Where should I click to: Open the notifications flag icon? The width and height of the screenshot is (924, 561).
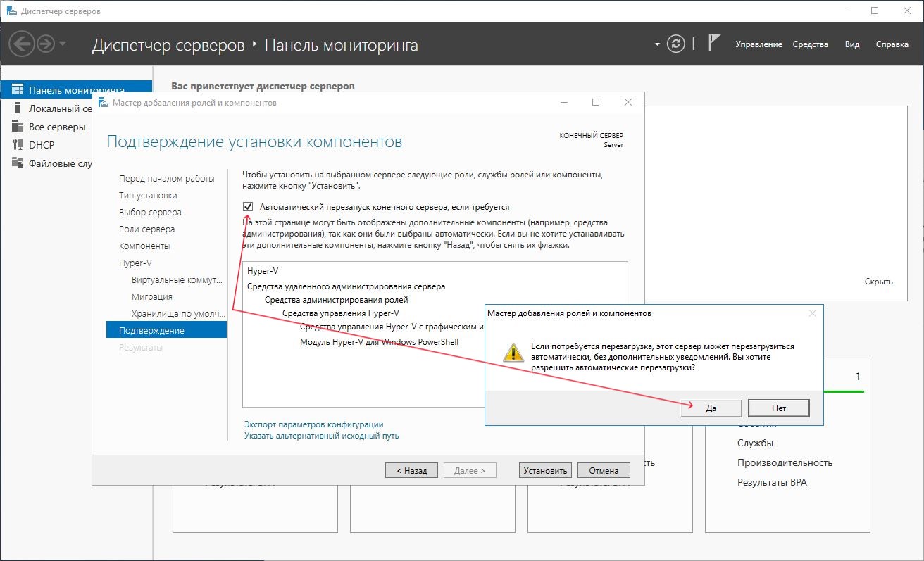[x=713, y=44]
